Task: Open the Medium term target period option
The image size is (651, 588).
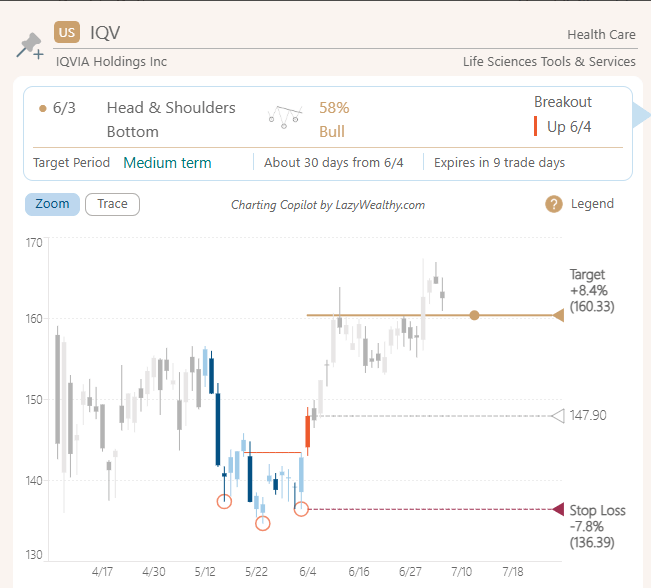Action: pos(167,163)
